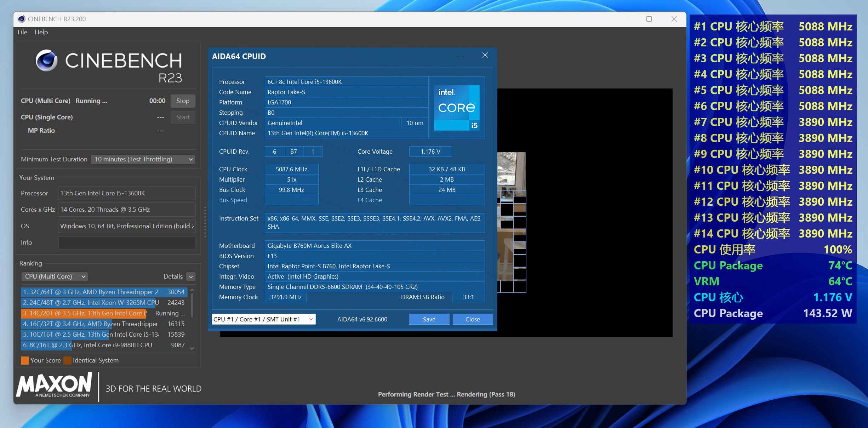This screenshot has height=428, width=868.
Task: Maximize the Cinebench window
Action: click(x=649, y=19)
